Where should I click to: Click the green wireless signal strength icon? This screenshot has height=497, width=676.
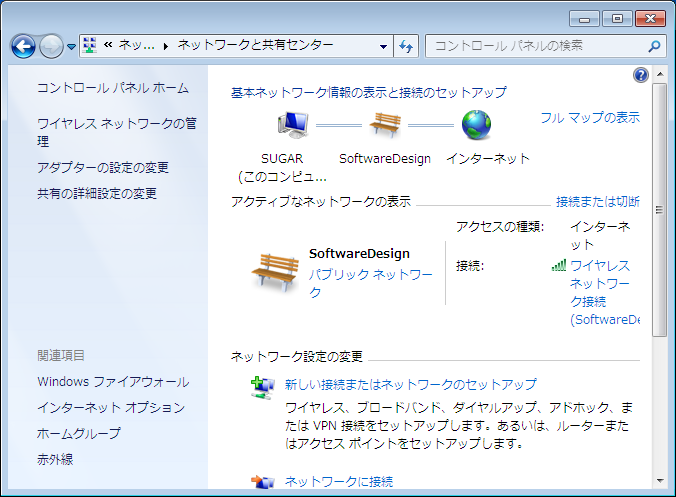(x=559, y=265)
